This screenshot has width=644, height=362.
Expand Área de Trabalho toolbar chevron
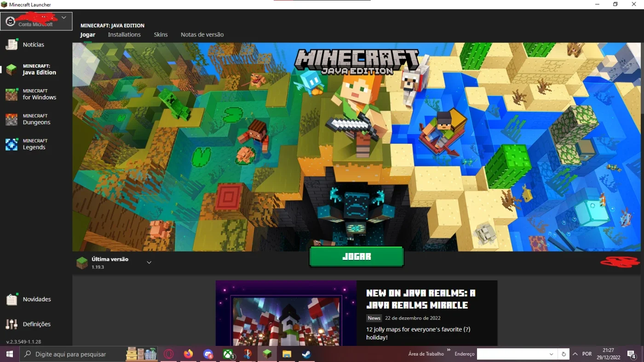[x=448, y=351]
